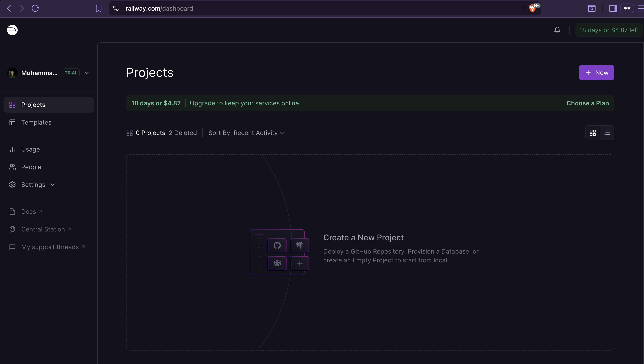Viewport: 644px width, 364px height.
Task: Reload the page with refresh icon
Action: coord(35,8)
